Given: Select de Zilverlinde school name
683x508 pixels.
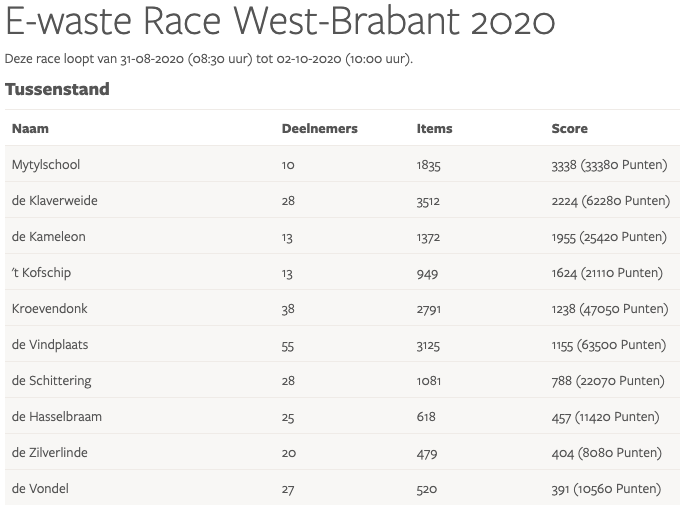Looking at the screenshot, I should click(x=50, y=453).
